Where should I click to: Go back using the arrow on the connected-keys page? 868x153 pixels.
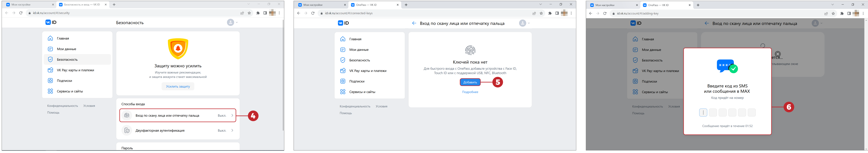tap(414, 23)
